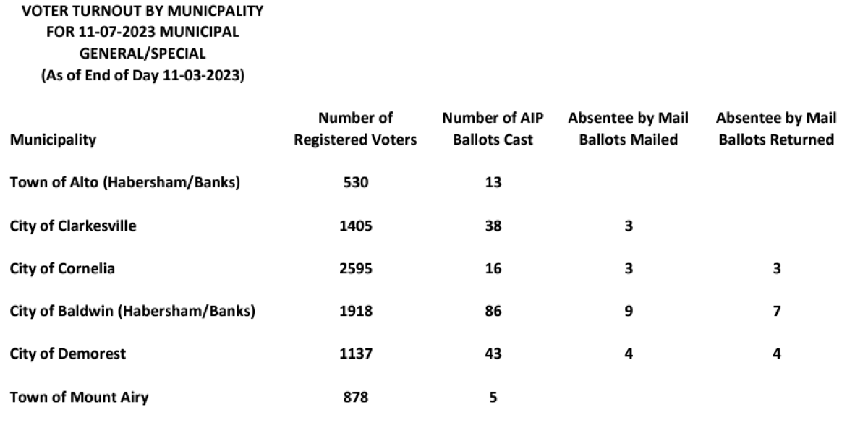Select the Absentee by Mail Ballots Mailed header
Viewport: 868px width, 428px height.
[628, 129]
